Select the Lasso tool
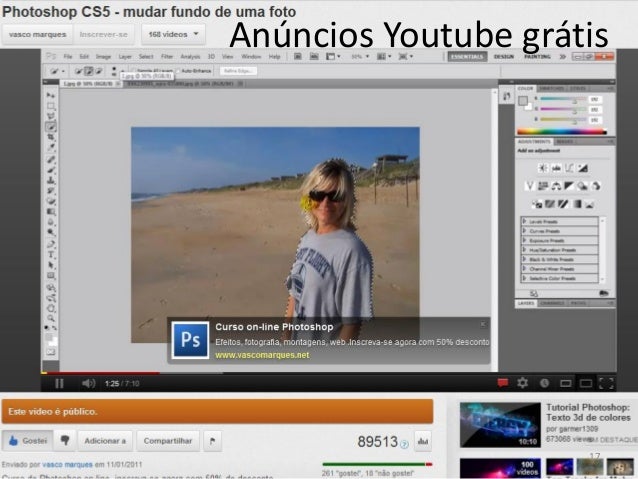 (x=51, y=116)
